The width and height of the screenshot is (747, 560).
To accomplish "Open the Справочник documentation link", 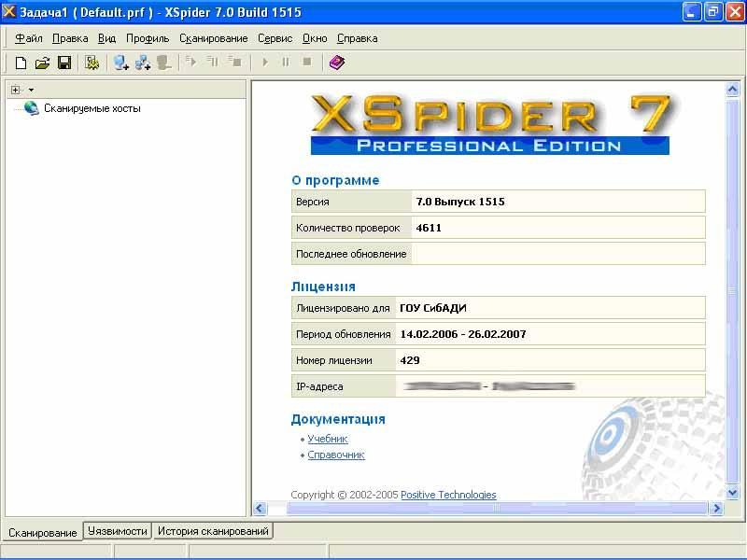I will 336,455.
